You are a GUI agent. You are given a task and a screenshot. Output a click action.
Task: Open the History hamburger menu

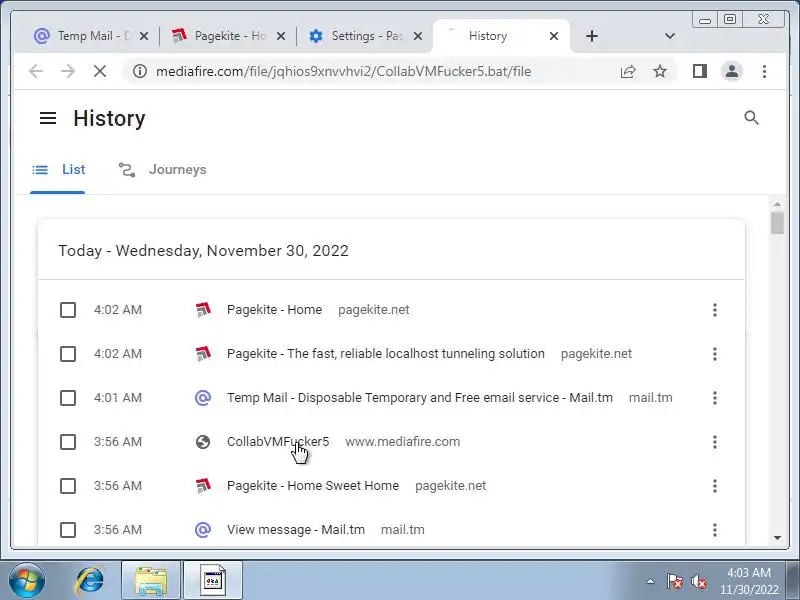coord(48,118)
